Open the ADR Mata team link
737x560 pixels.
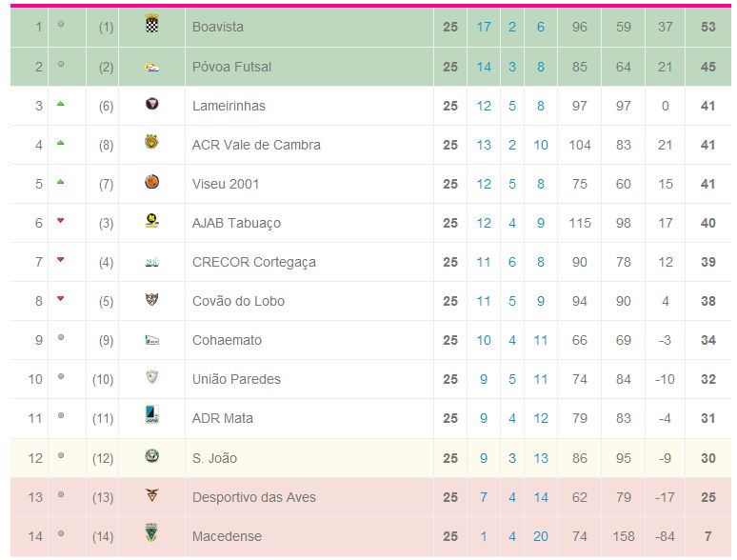pyautogui.click(x=223, y=418)
